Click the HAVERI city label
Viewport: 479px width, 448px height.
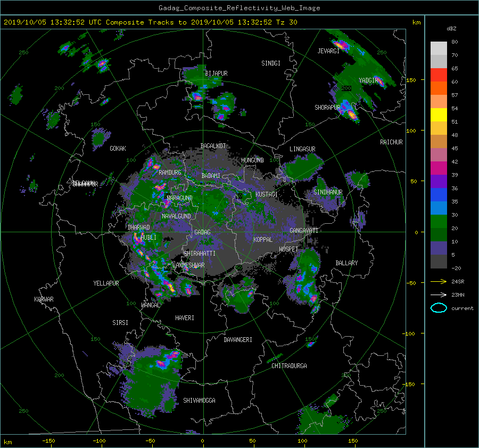point(185,318)
